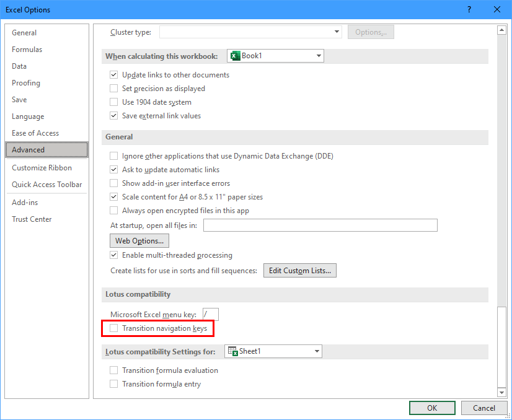Screen dimensions: 512x420
Task: Uncheck Save external link values
Action: point(113,115)
